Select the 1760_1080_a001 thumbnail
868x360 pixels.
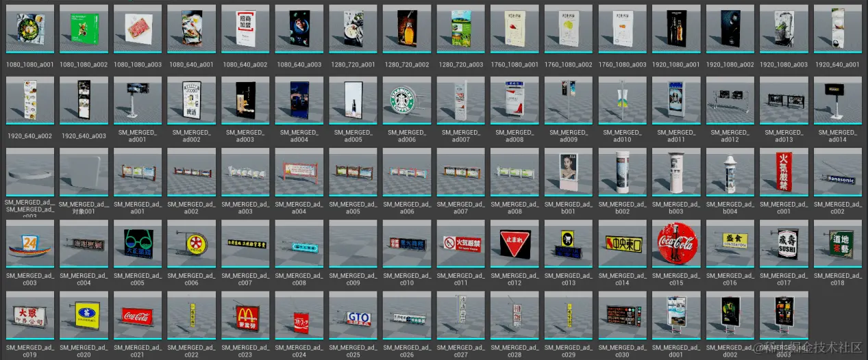[514, 28]
